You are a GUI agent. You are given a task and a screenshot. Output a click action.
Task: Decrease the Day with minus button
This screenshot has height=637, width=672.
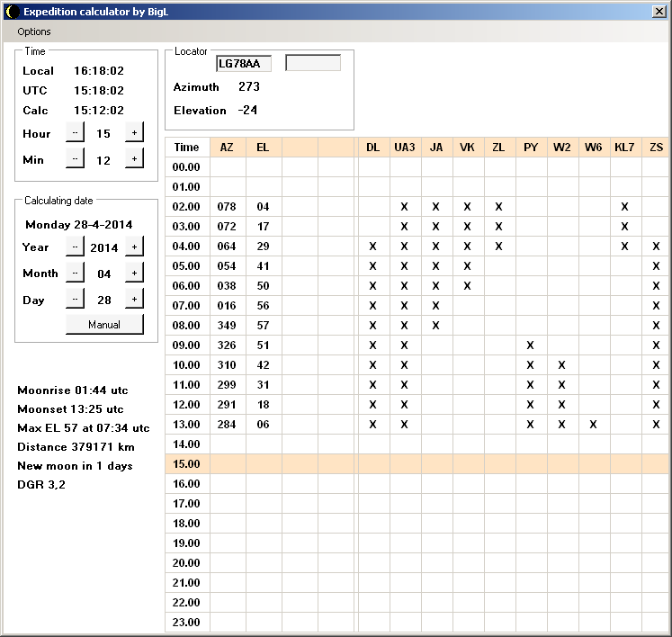pos(74,300)
